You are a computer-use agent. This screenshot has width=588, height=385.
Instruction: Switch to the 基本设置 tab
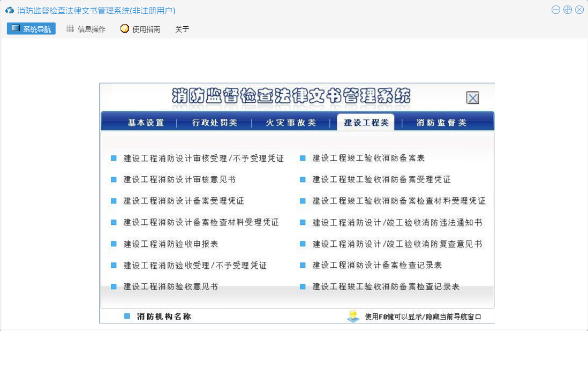[x=146, y=123]
